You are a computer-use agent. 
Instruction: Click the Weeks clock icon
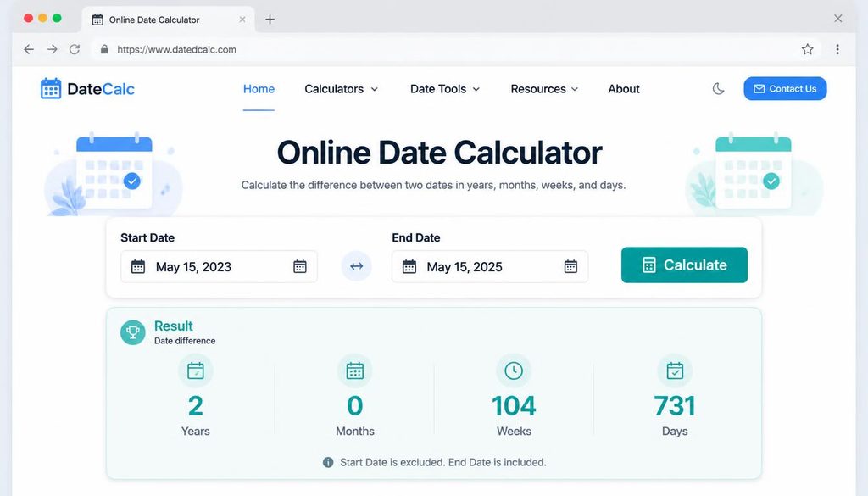point(514,371)
